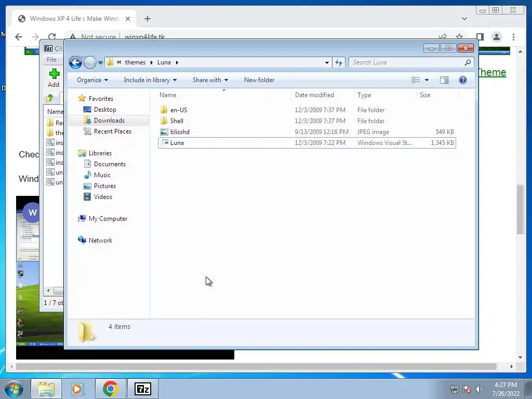The height and width of the screenshot is (399, 532).
Task: Expand the view options arrow
Action: [x=427, y=80]
